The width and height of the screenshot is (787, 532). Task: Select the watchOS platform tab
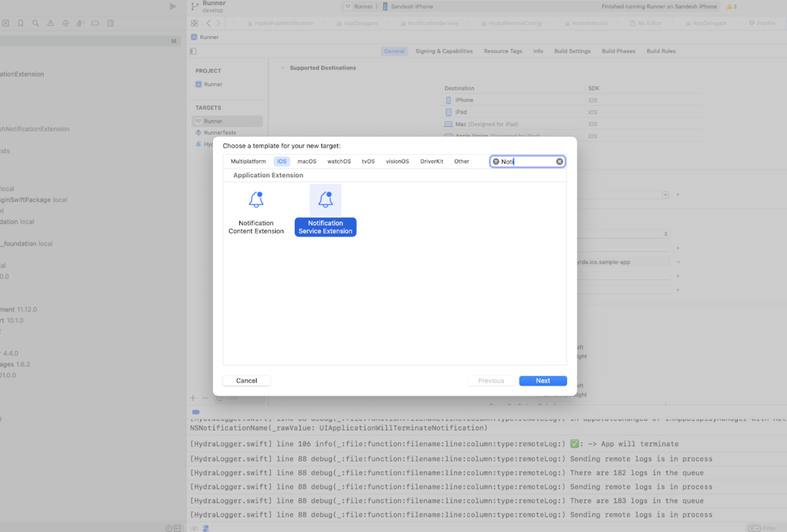339,161
